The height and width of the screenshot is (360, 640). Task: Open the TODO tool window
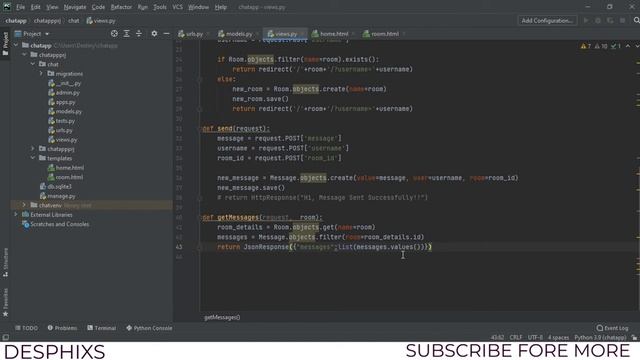26,328
